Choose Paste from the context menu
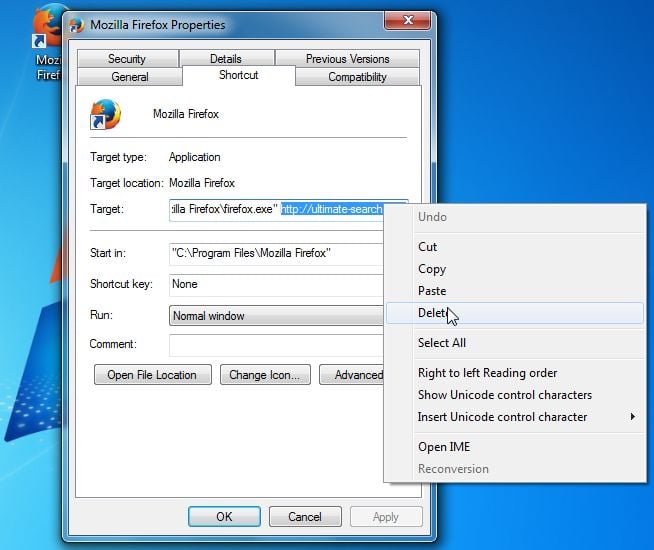The width and height of the screenshot is (654, 550). 515,291
